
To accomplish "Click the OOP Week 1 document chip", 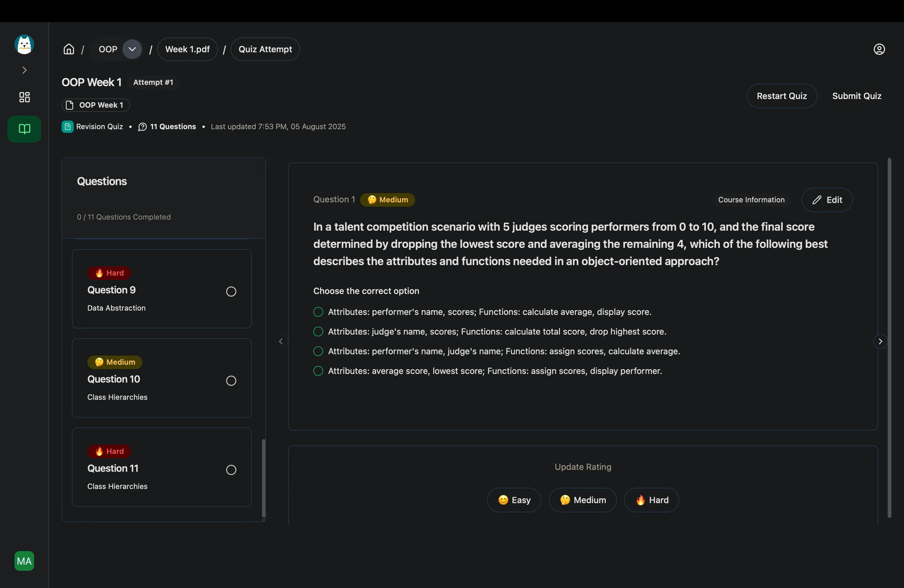I will 96,105.
